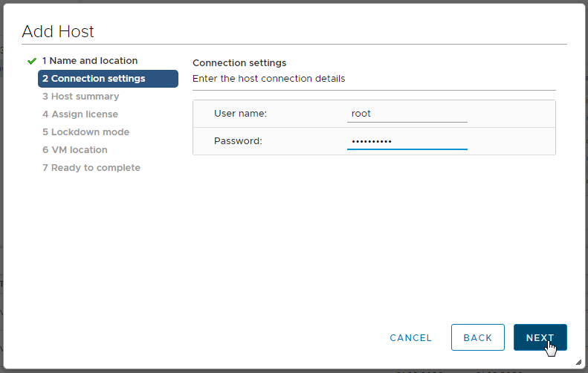
Task: Go to step 1 Name and location
Action: [89, 61]
